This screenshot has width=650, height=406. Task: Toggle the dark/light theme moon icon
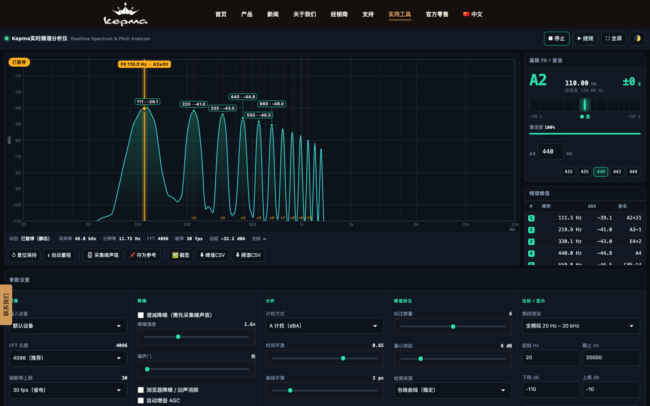coord(638,39)
